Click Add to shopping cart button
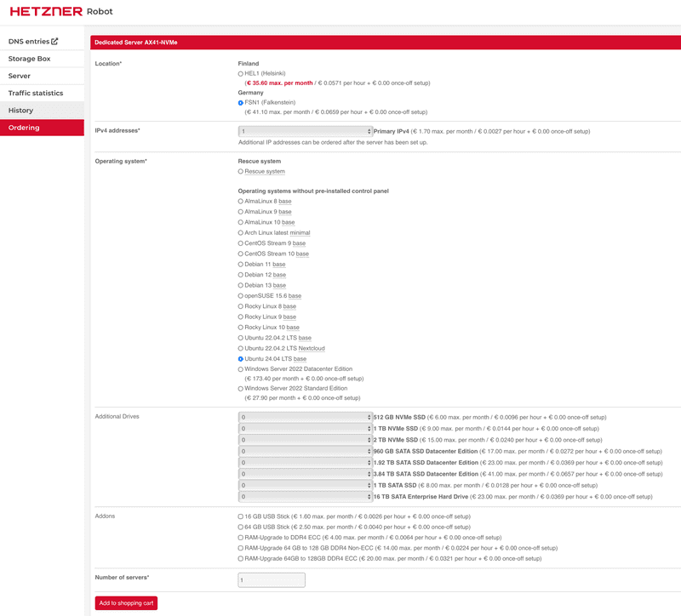 point(126,603)
